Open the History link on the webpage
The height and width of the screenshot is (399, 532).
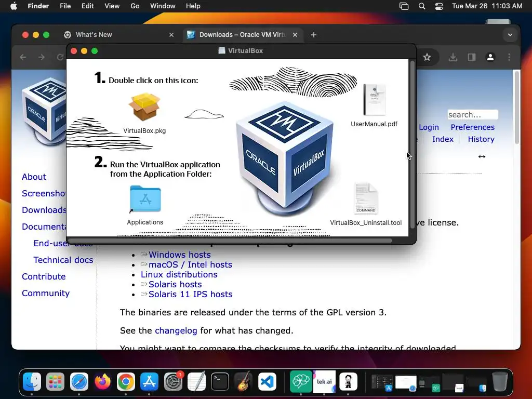point(481,139)
